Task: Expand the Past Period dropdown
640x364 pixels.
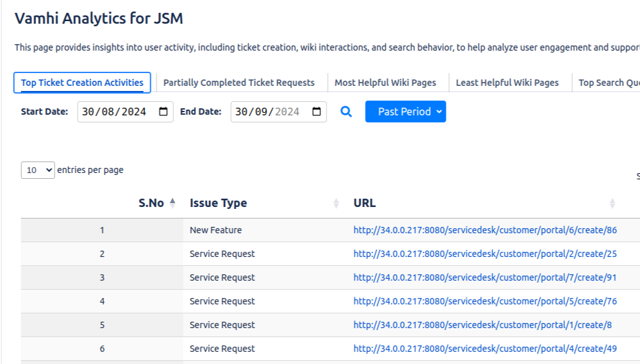Action: 405,112
